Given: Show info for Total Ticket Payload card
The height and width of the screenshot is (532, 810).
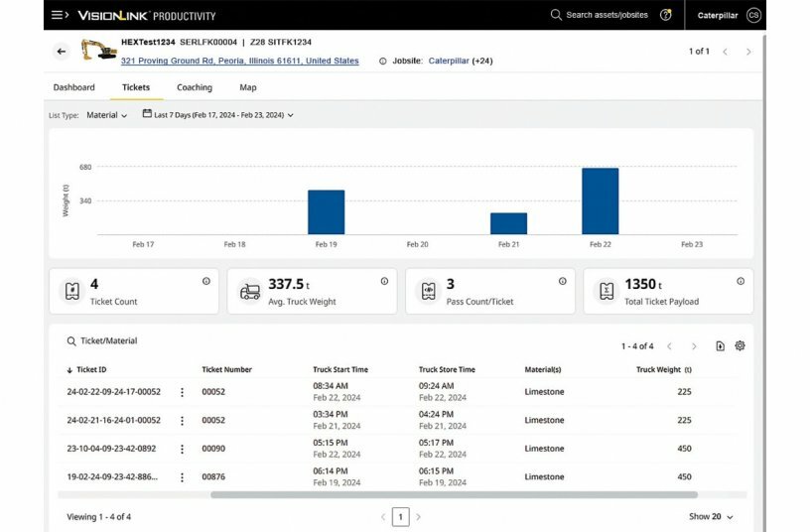Looking at the screenshot, I should click(x=741, y=281).
